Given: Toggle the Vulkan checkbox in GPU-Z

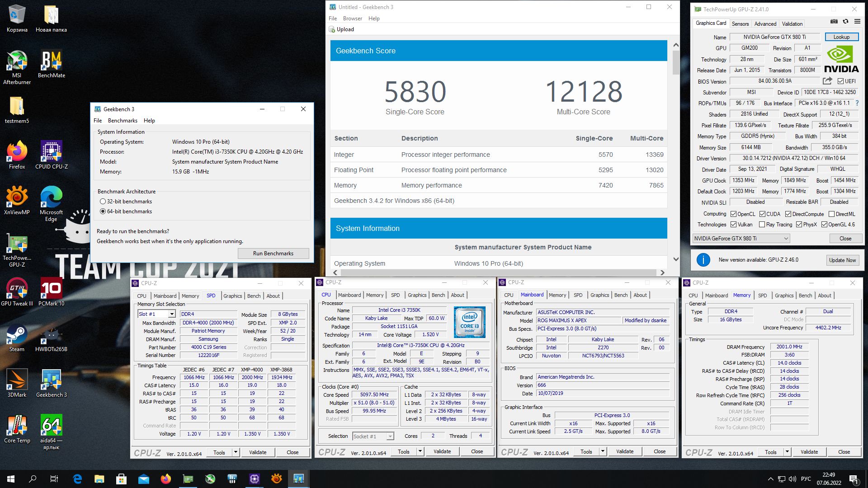Looking at the screenshot, I should point(733,225).
